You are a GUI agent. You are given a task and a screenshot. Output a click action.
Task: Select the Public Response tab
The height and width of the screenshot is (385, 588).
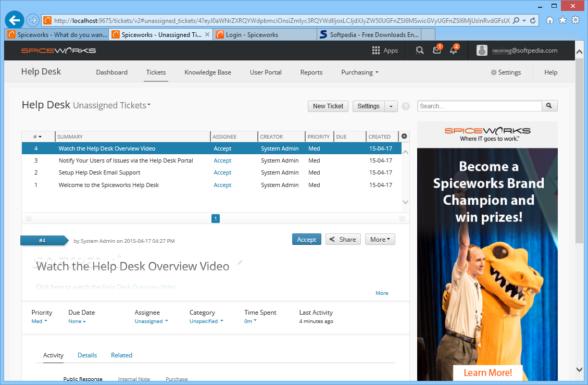(x=83, y=379)
